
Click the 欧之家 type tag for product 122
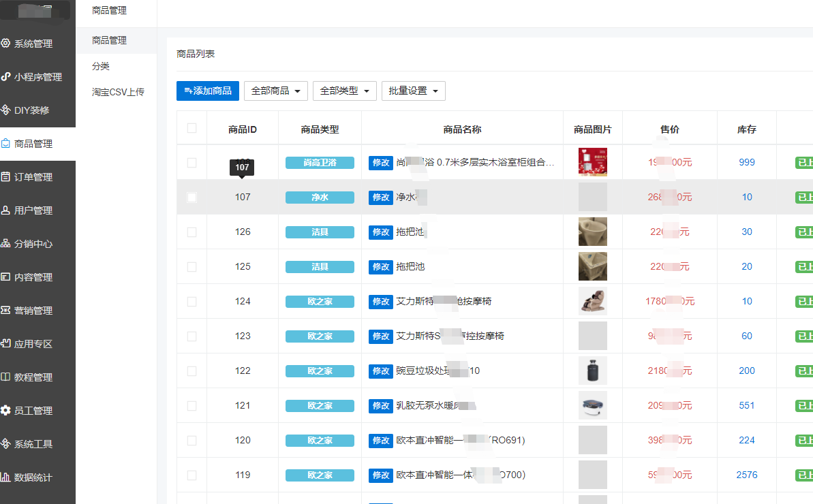pyautogui.click(x=320, y=371)
